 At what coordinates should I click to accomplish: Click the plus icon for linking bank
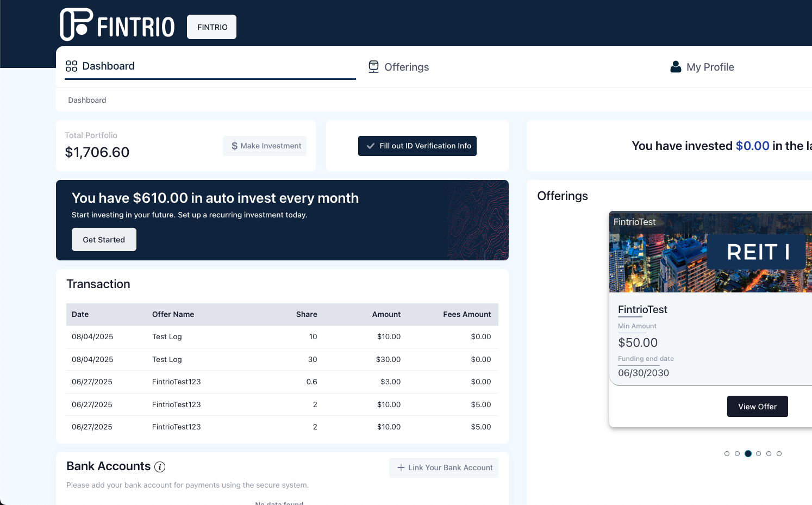click(401, 467)
